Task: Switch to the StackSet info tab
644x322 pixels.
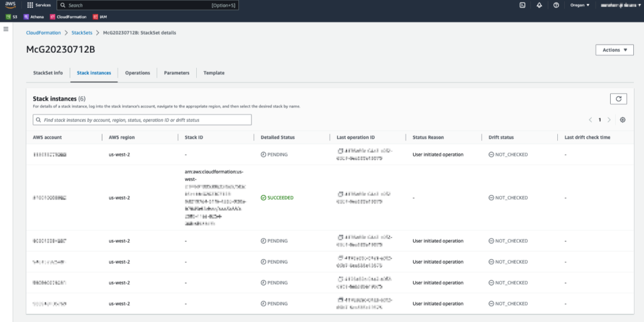Action: click(48, 73)
